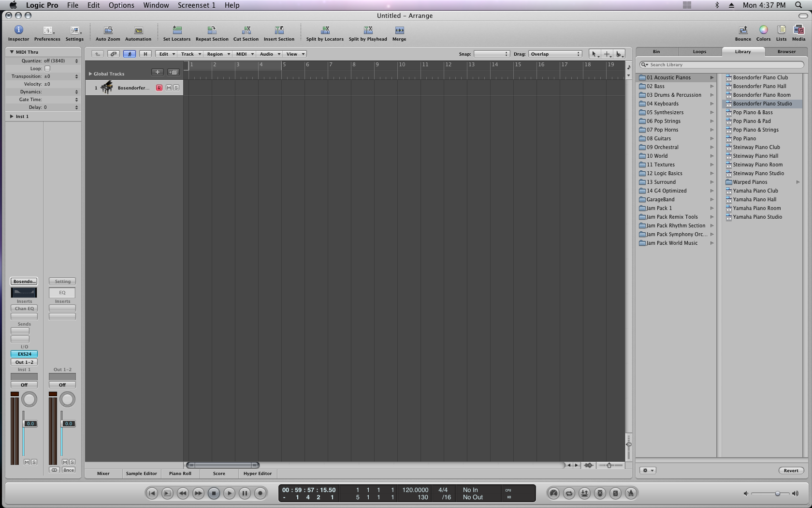The width and height of the screenshot is (812, 508).
Task: Open the Screenset 1 menu
Action: coord(196,5)
